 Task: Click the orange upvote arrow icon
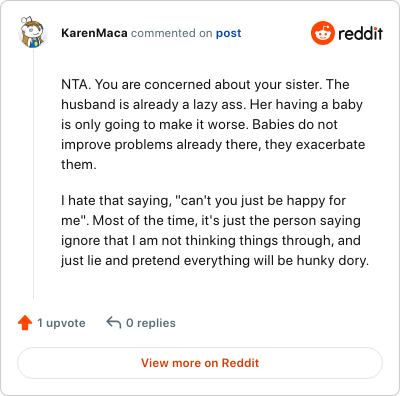click(25, 323)
